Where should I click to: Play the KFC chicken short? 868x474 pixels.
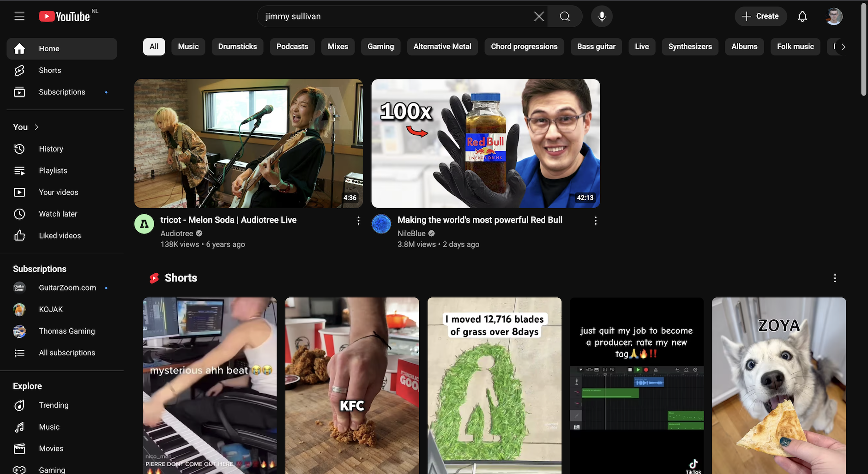pos(352,386)
